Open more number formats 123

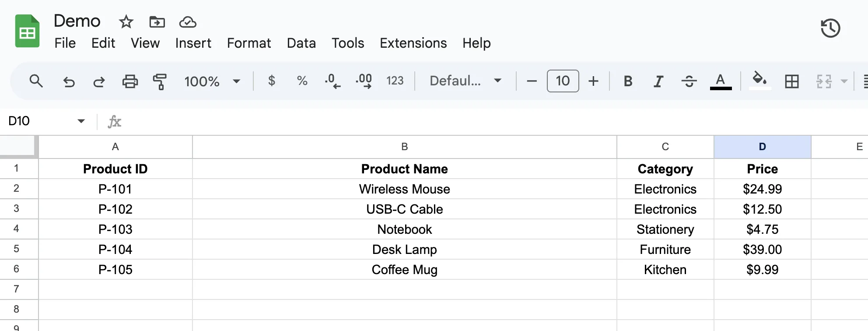point(395,81)
